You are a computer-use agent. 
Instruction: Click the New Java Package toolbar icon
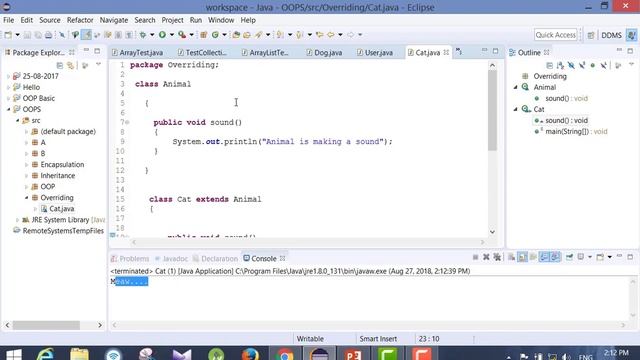coord(204,35)
